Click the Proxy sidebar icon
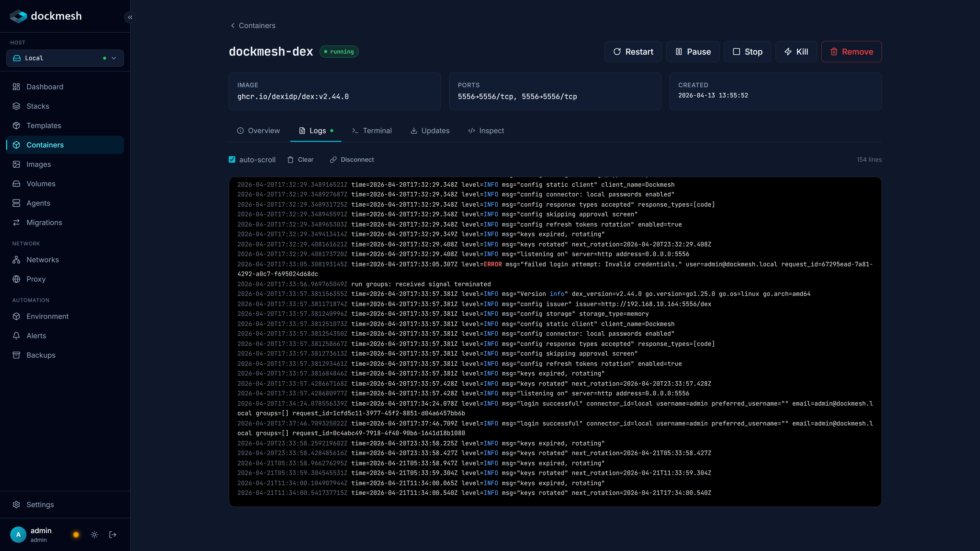Screen dimensions: 980x551 point(16,279)
